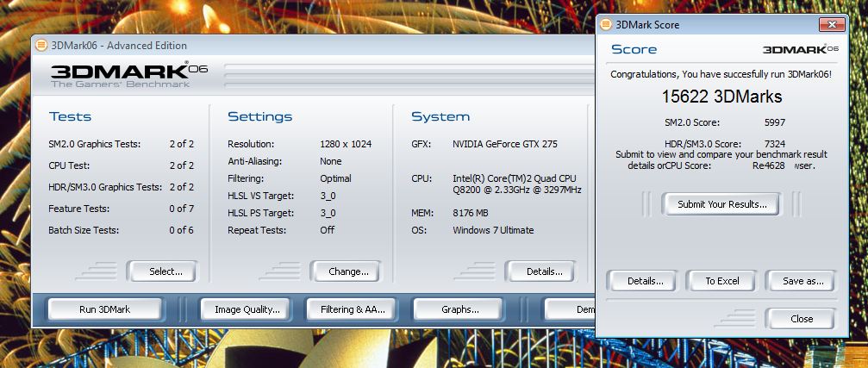Click the 15622 3DMarks score text
This screenshot has height=368, width=868.
pos(721,97)
